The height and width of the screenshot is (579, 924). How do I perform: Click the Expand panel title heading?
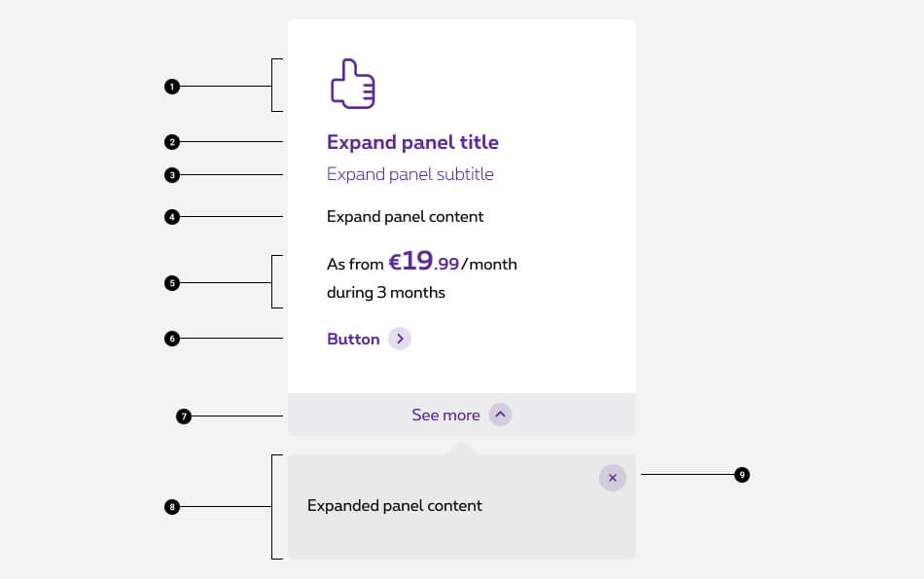click(412, 142)
